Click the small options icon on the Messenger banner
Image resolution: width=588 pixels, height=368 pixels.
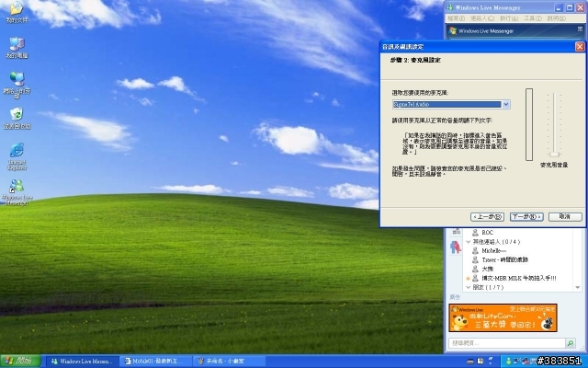click(580, 29)
